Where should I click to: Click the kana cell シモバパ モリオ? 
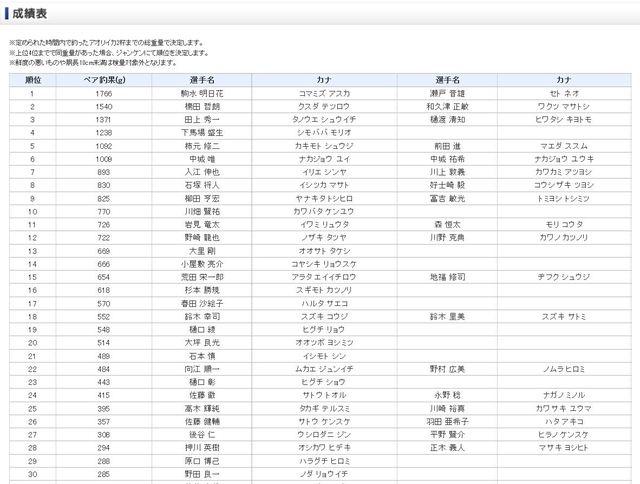325,132
